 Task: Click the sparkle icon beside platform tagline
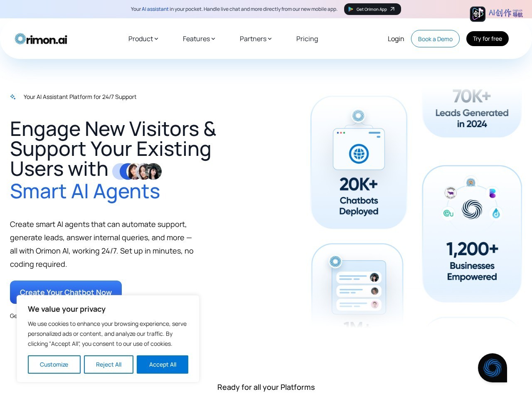click(13, 97)
